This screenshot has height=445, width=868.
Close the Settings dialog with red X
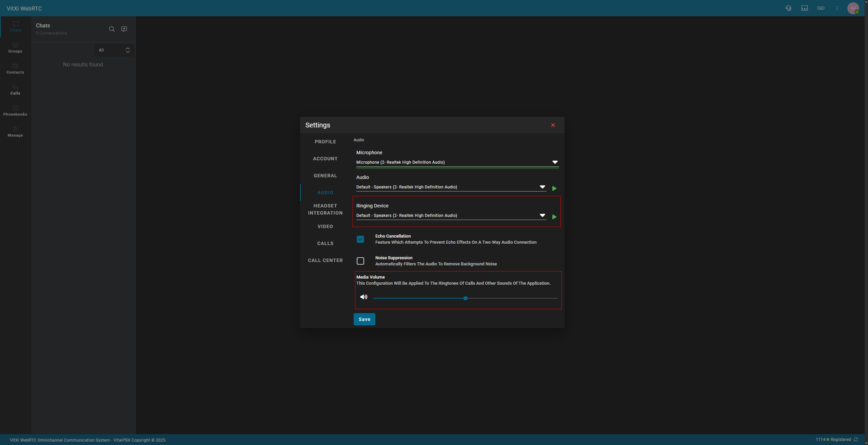[553, 125]
